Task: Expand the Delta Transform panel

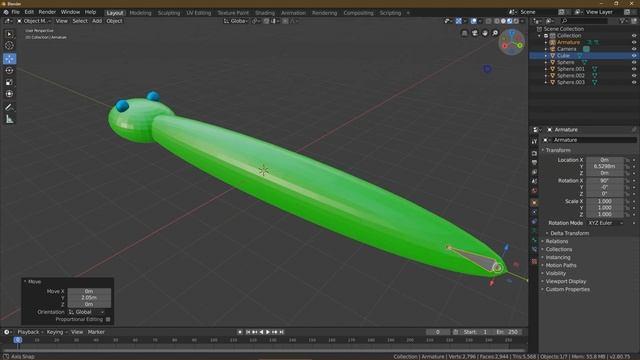Action: click(569, 233)
